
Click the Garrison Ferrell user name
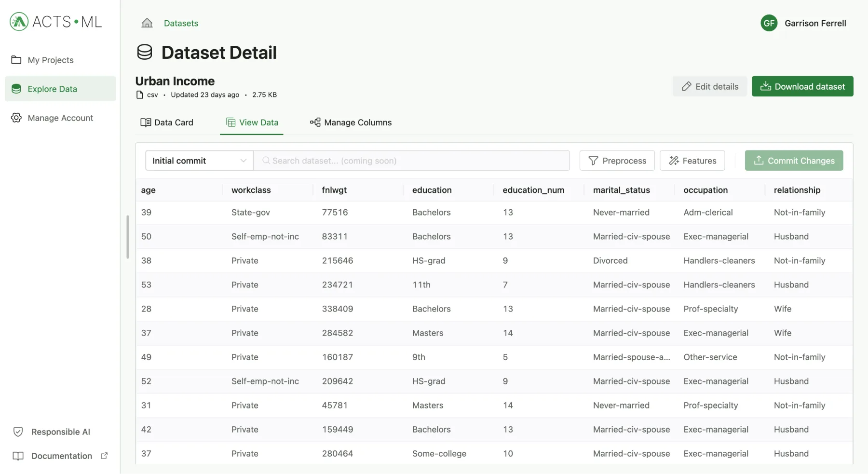[x=815, y=23]
